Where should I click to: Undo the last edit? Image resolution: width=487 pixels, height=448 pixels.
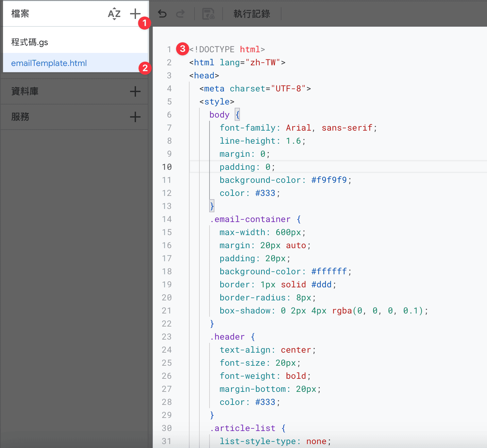coord(162,13)
